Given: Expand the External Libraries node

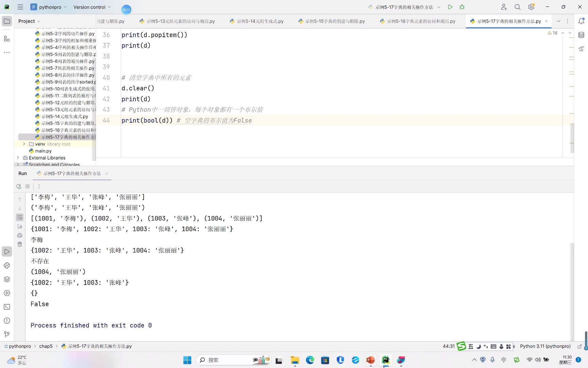Looking at the screenshot, I should [x=18, y=158].
